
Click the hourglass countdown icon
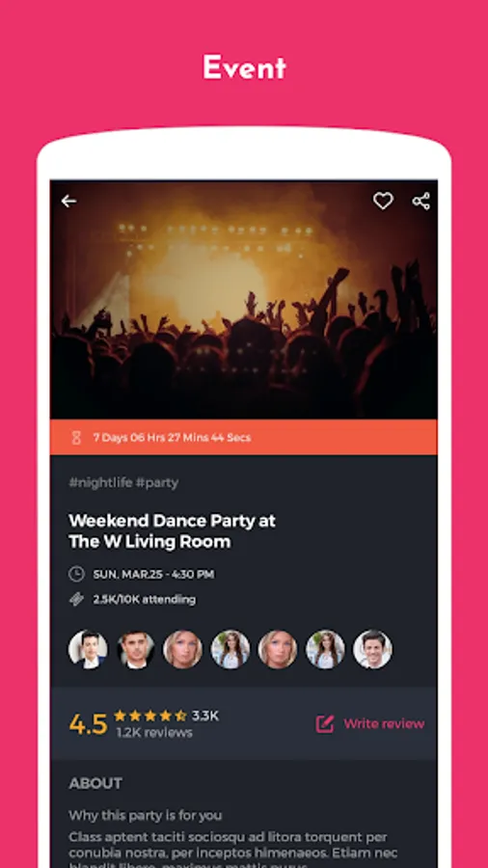pyautogui.click(x=76, y=438)
